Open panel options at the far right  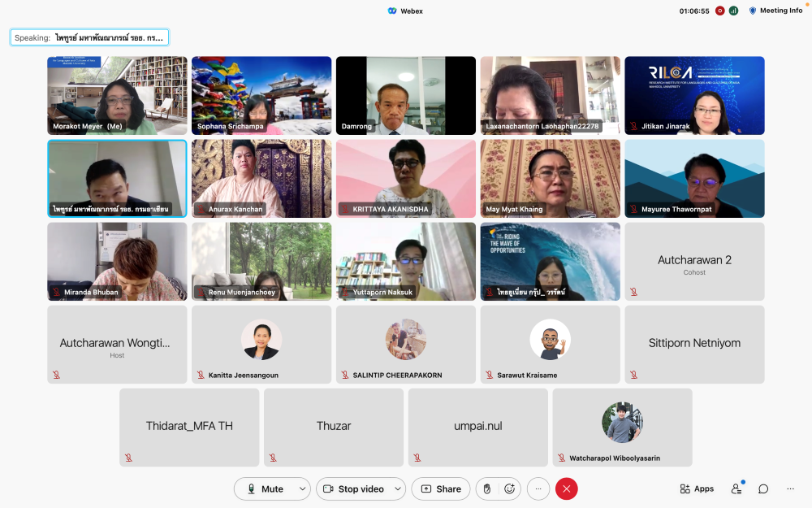pyautogui.click(x=790, y=488)
